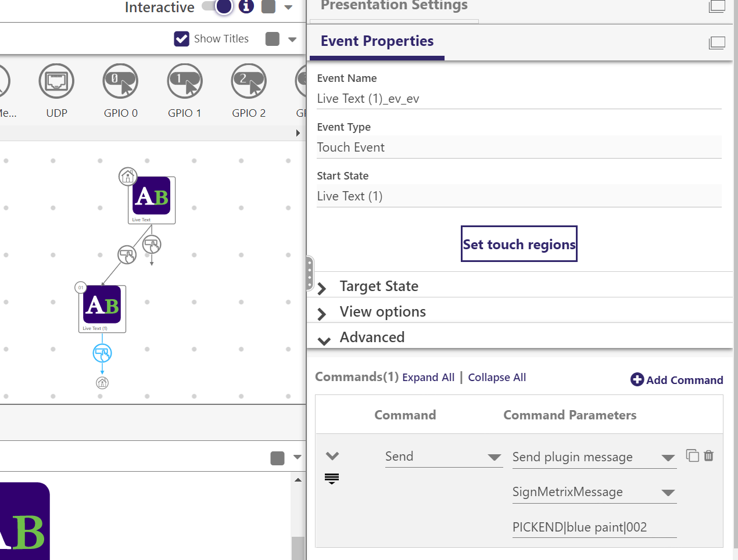Click the blue touch event node
Screen dimensions: 738x560
pos(102,353)
